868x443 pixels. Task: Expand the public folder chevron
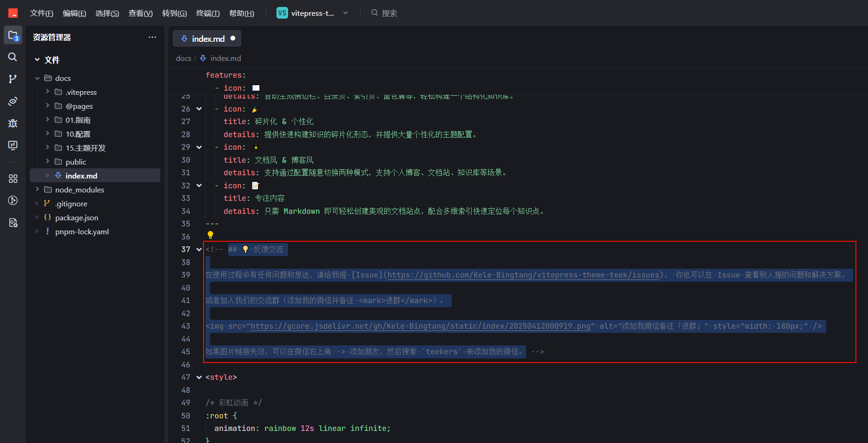[47, 161]
